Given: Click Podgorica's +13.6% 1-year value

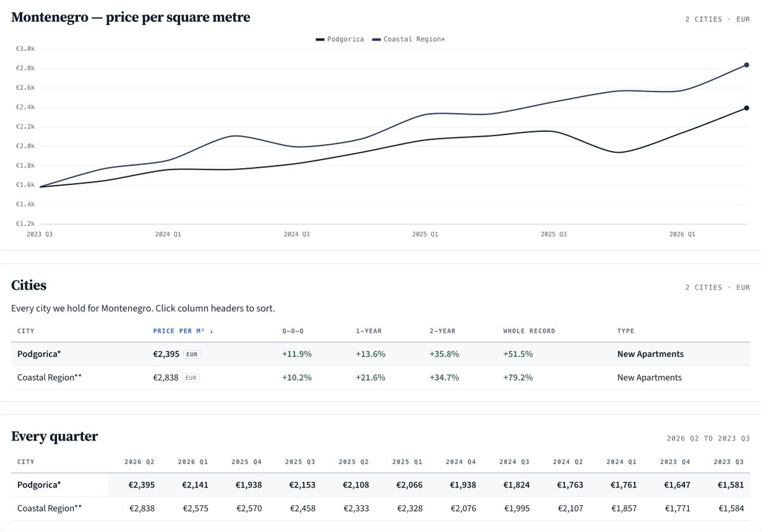Looking at the screenshot, I should click(x=370, y=354).
